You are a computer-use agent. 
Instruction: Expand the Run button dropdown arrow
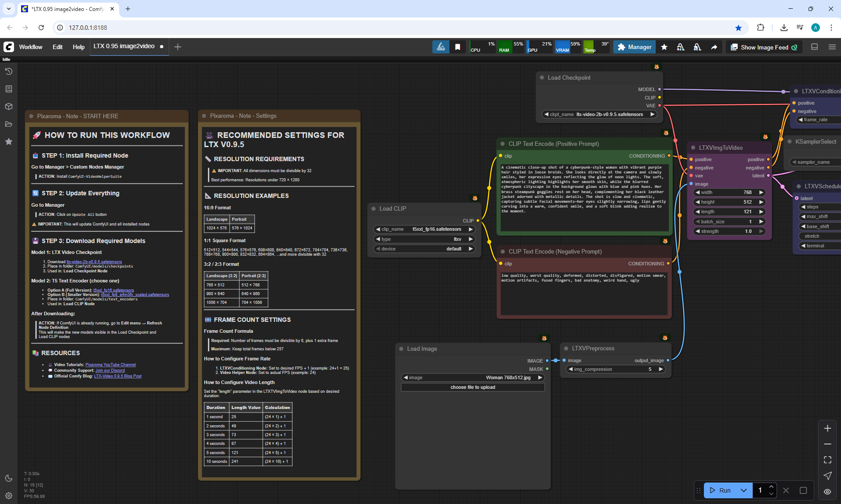coord(744,490)
